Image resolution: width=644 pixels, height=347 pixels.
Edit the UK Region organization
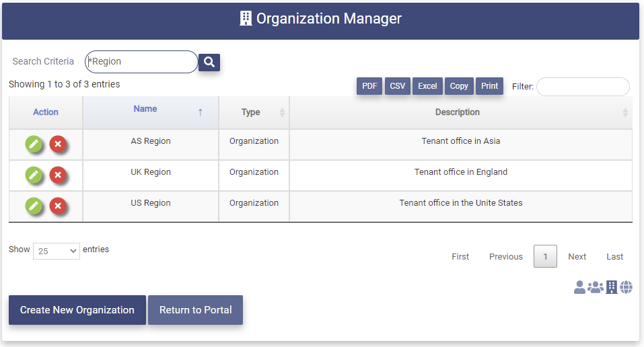(x=34, y=175)
